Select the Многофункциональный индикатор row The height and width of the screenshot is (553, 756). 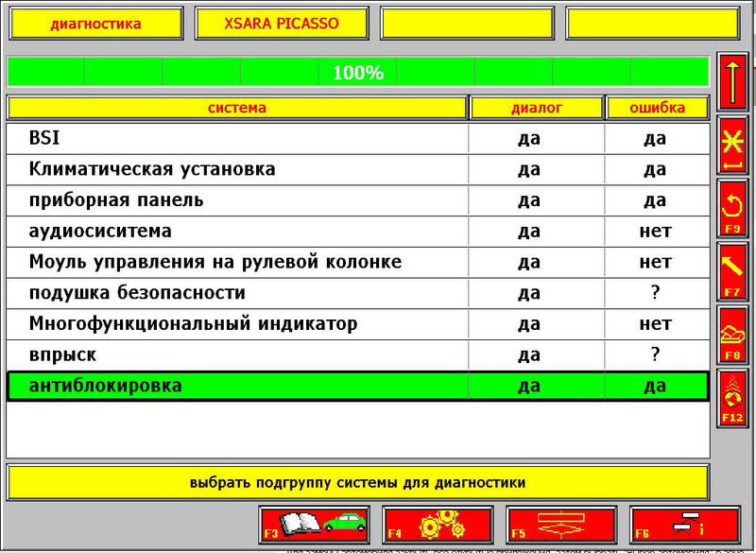358,323
